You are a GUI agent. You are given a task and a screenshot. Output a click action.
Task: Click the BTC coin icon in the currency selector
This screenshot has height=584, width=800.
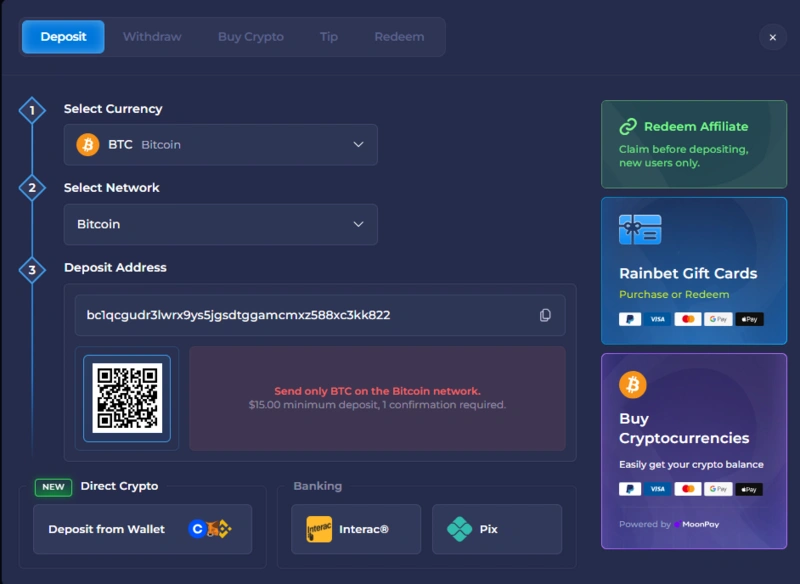88,144
